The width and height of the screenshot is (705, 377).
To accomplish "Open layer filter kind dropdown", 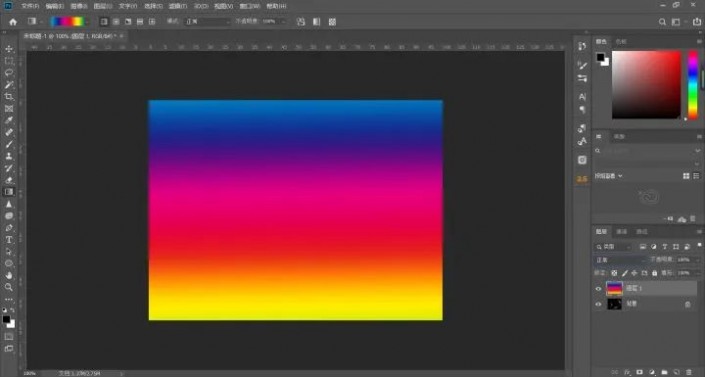I will pyautogui.click(x=614, y=247).
